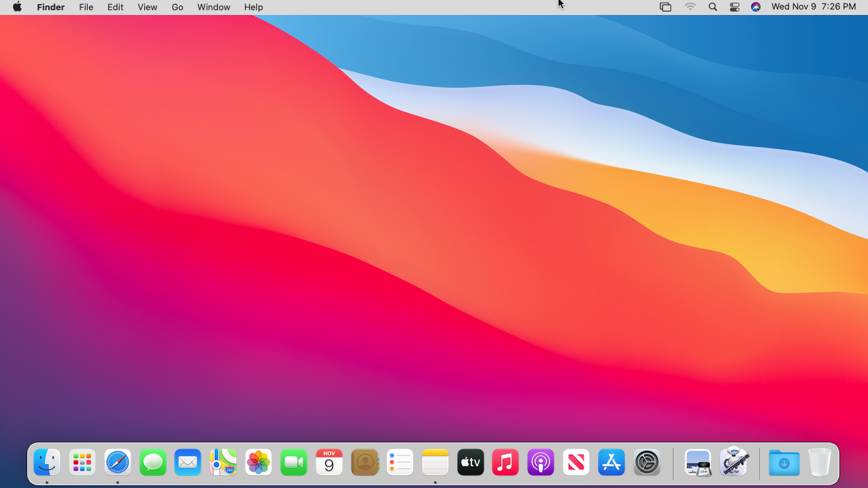Click the date and time clock
Viewport: 868px width, 488px height.
pyautogui.click(x=814, y=7)
